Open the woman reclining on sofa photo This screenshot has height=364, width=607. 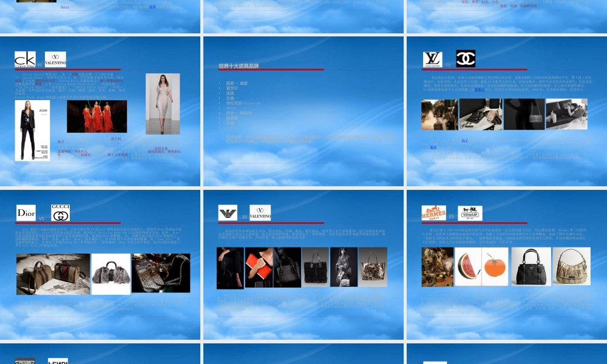(x=567, y=114)
